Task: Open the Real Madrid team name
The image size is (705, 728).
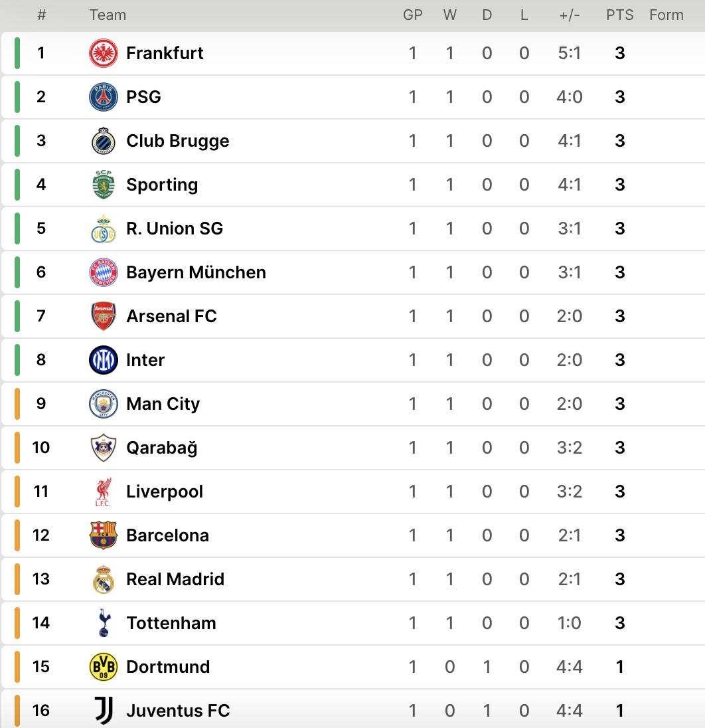Action: click(175, 579)
